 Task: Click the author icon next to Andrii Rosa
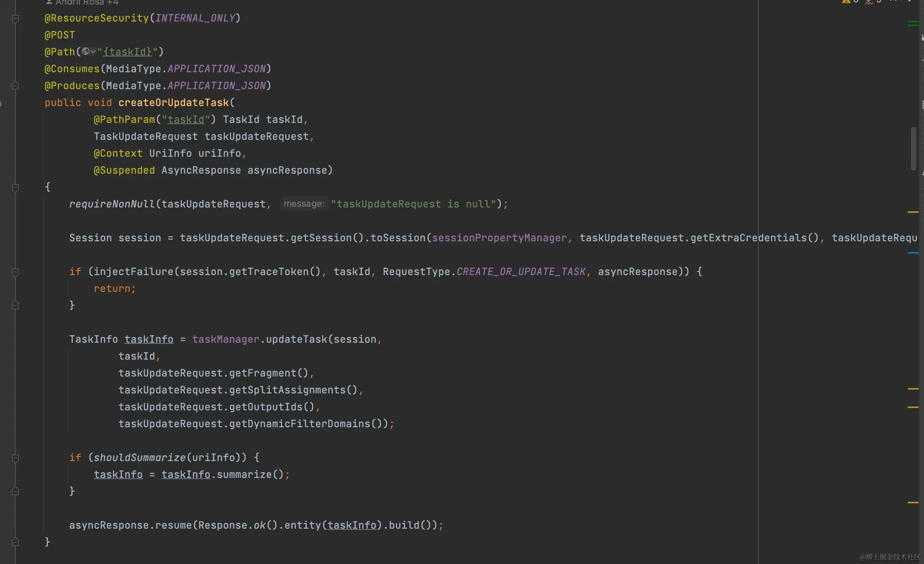[49, 2]
